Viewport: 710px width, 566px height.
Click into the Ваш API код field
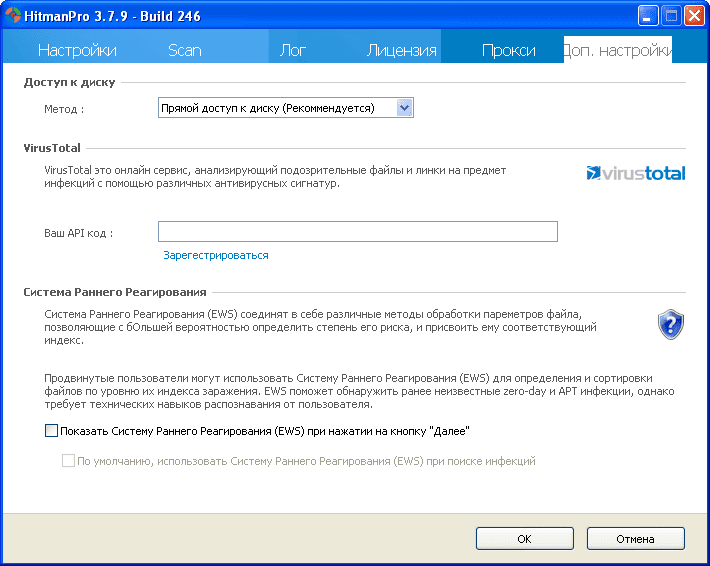pyautogui.click(x=358, y=232)
